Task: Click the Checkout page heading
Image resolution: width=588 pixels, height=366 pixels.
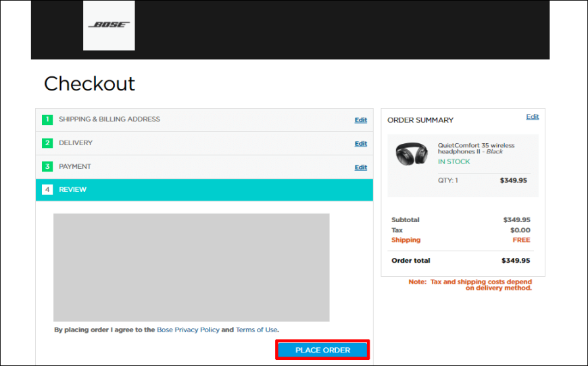Action: pyautogui.click(x=89, y=84)
